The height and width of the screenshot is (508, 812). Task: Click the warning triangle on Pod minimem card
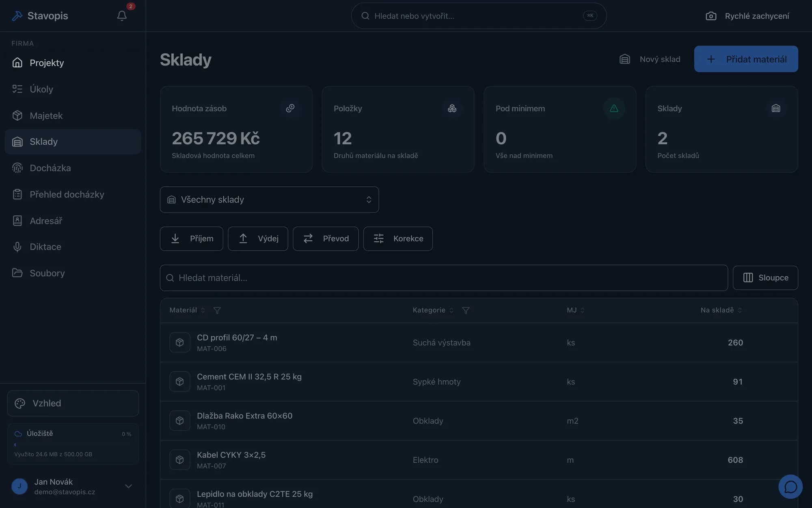coord(614,108)
